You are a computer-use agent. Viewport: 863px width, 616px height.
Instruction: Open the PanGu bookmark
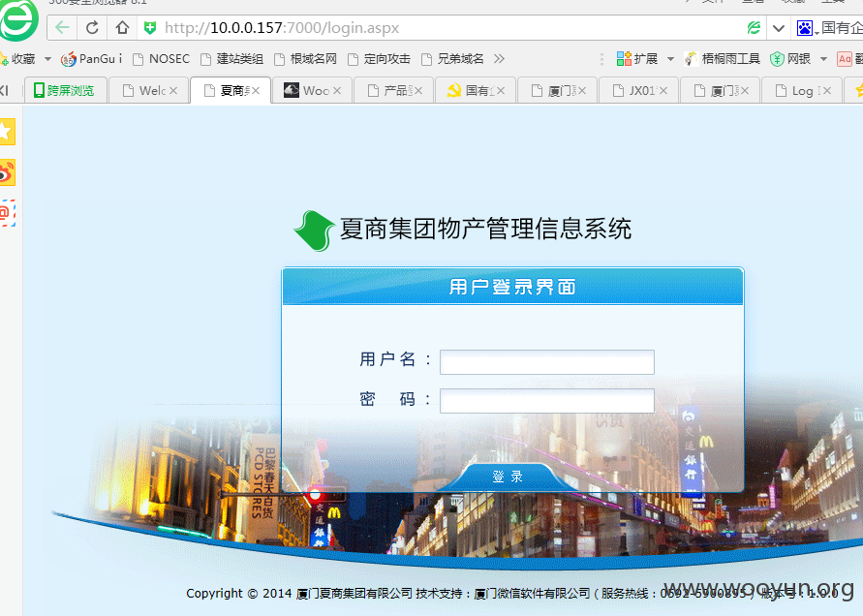coord(91,59)
